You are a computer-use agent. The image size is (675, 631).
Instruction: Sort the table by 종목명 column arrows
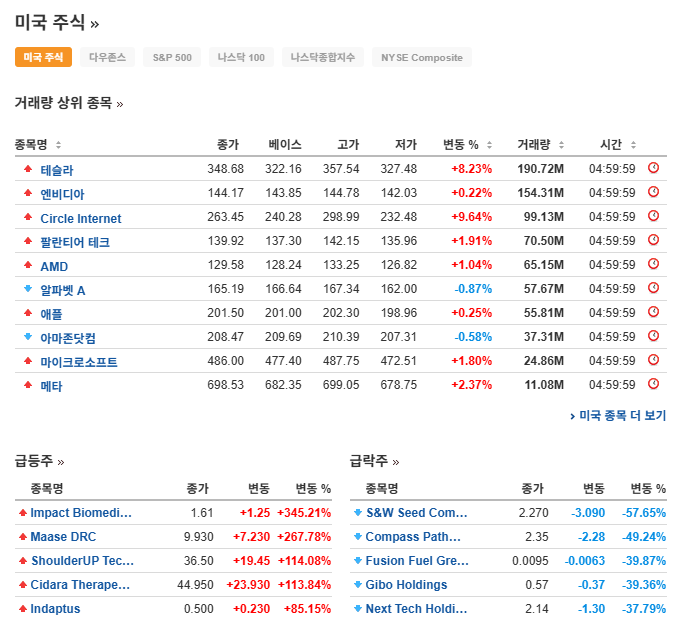(x=59, y=145)
